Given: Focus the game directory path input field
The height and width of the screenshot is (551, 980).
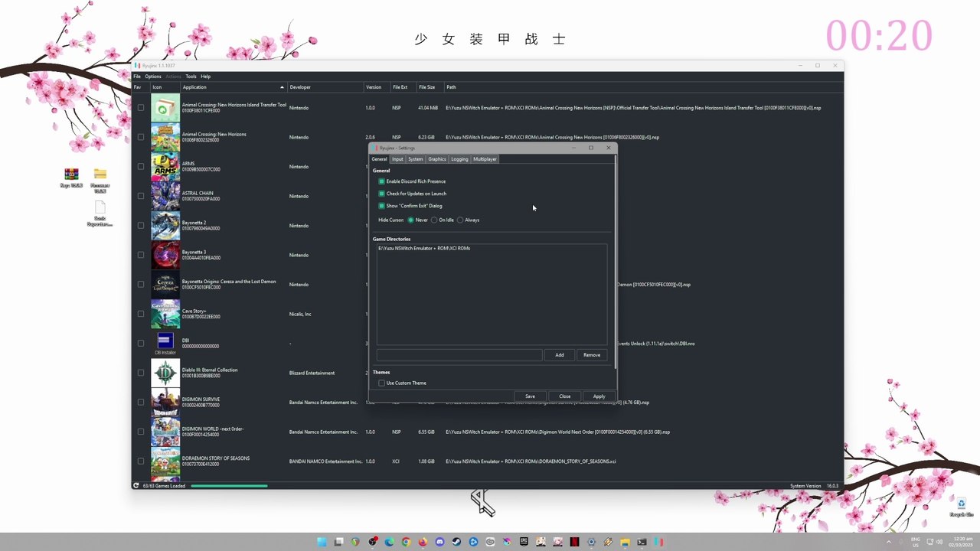Looking at the screenshot, I should pos(459,355).
